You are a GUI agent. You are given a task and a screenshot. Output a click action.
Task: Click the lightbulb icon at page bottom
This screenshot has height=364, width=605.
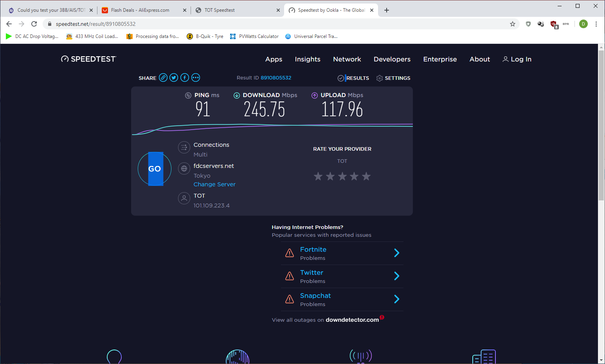tap(114, 357)
